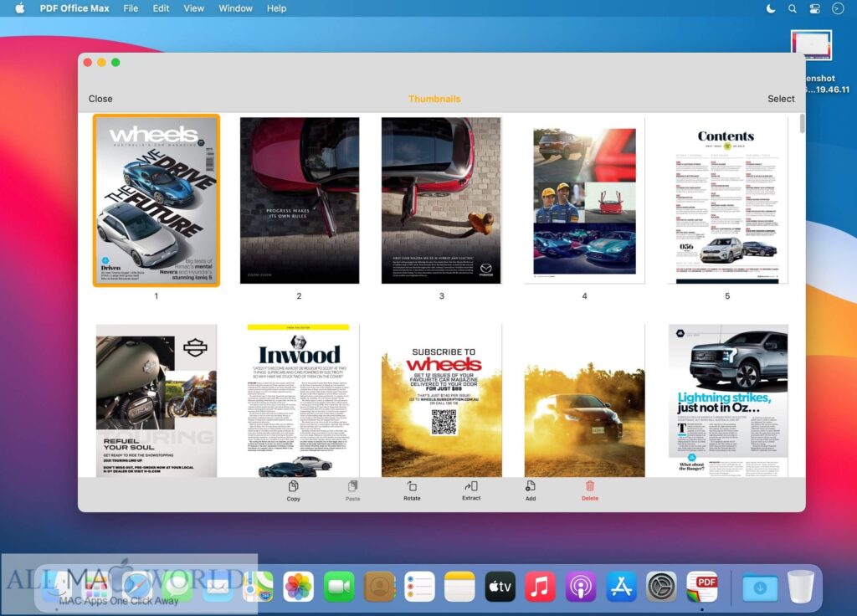
Task: Open Music from the Dock
Action: click(540, 587)
